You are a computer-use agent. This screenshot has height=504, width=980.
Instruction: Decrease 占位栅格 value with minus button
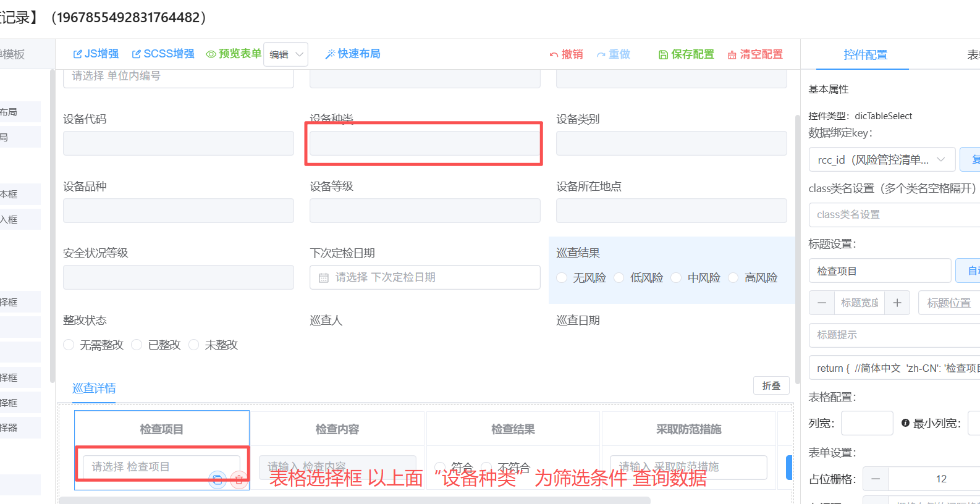(x=876, y=479)
